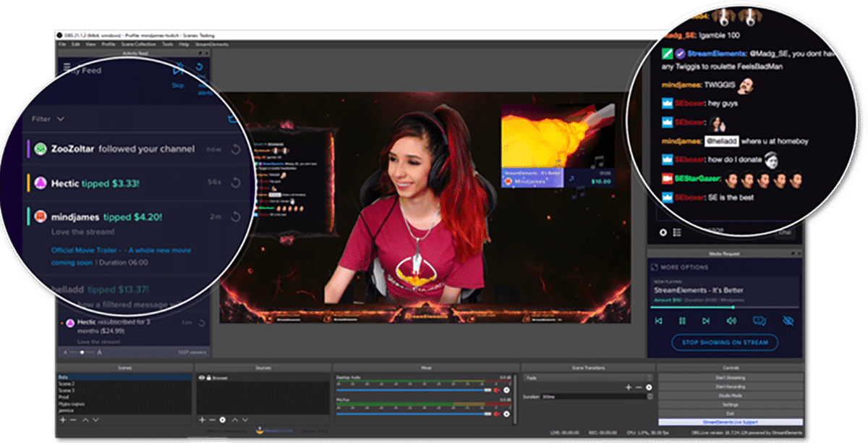Image resolution: width=868 pixels, height=443 pixels.
Task: Open the Tools menu
Action: click(168, 45)
